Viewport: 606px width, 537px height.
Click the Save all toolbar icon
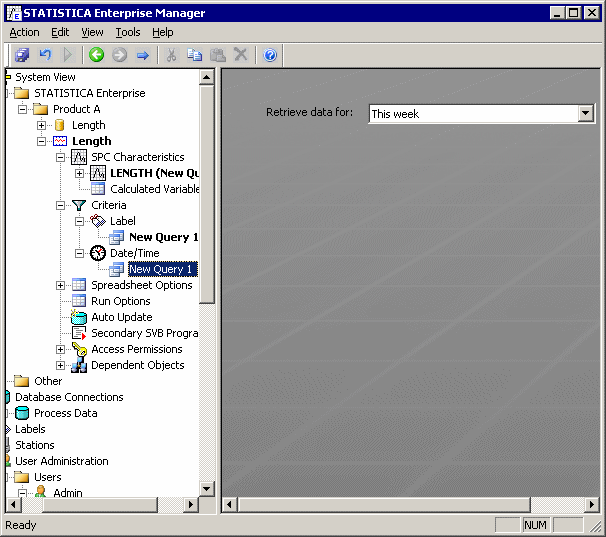pyautogui.click(x=22, y=55)
